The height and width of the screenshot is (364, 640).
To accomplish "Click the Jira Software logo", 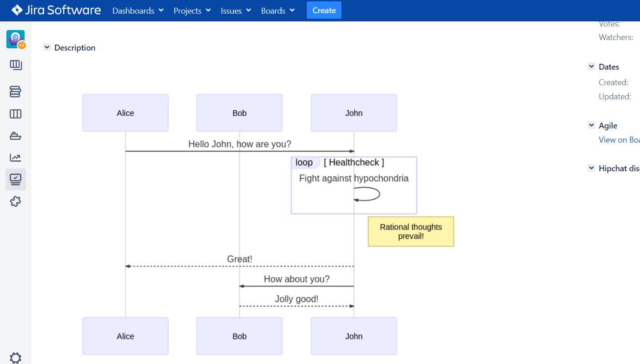I will 56,10.
